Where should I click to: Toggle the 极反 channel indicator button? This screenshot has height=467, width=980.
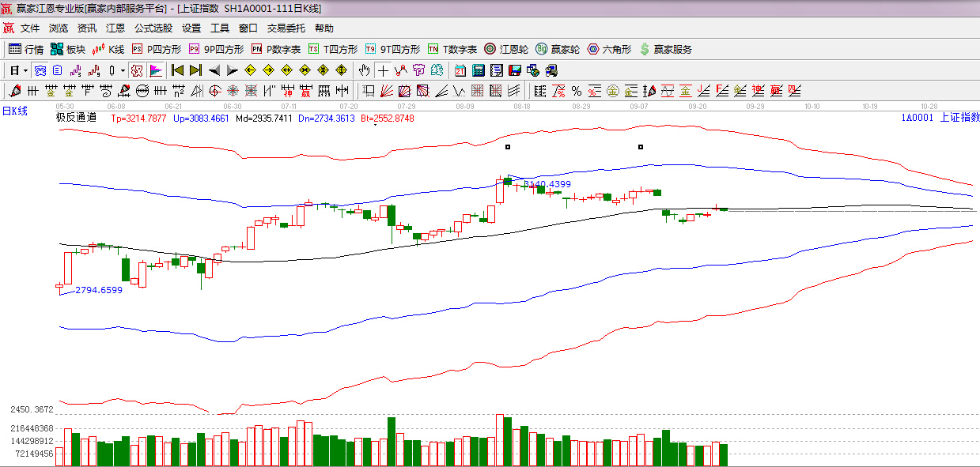(137, 70)
